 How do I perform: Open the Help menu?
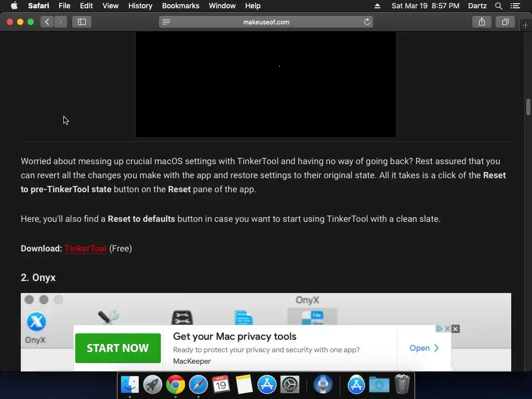point(253,6)
